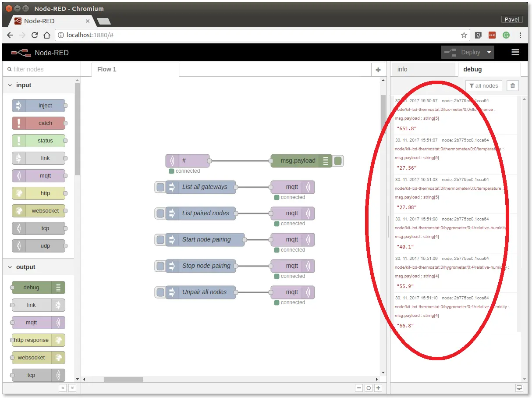The height and width of the screenshot is (398, 532).
Task: Select the msg.payload debug node
Action: click(x=301, y=161)
